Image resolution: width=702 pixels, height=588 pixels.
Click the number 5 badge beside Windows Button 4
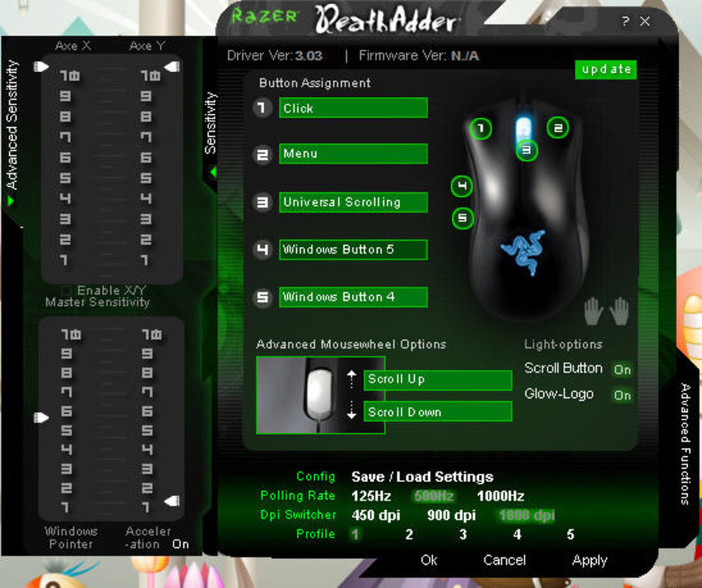pyautogui.click(x=263, y=297)
